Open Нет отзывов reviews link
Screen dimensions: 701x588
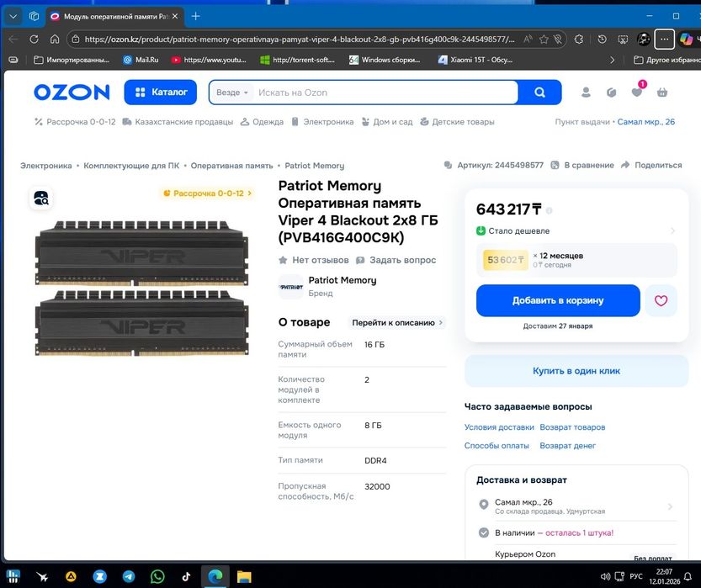313,260
